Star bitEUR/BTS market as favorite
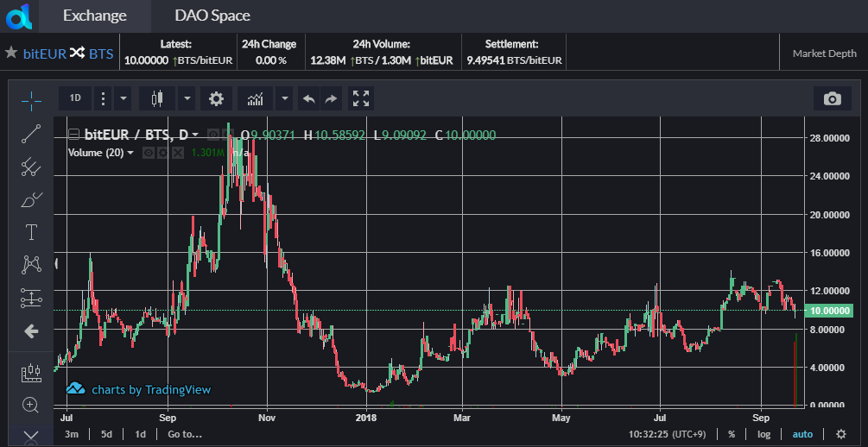This screenshot has height=447, width=868. pos(11,53)
